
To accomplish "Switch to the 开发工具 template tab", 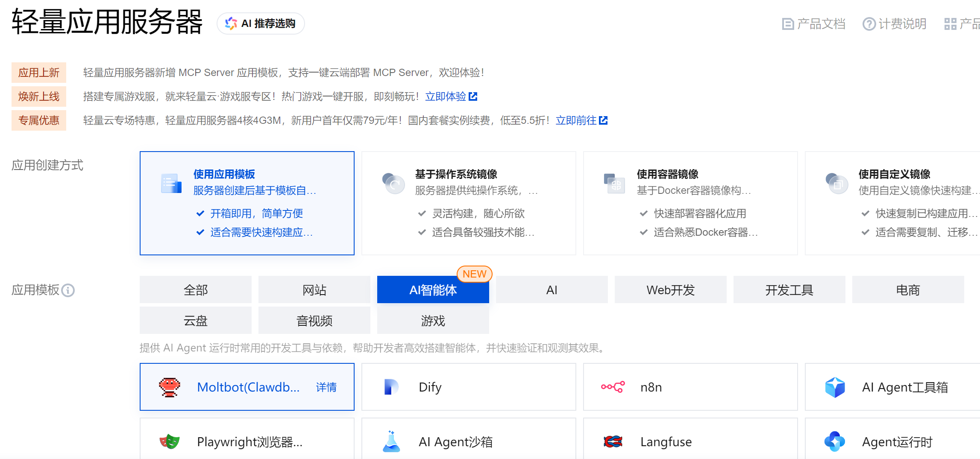I will pos(789,290).
